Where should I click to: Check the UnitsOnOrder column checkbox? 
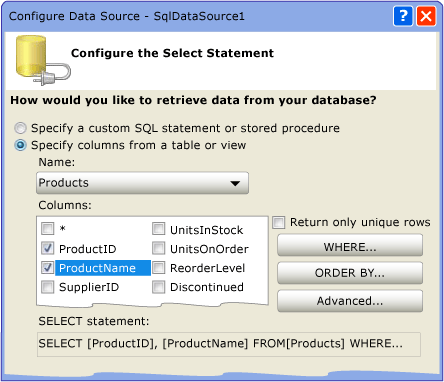tap(158, 248)
